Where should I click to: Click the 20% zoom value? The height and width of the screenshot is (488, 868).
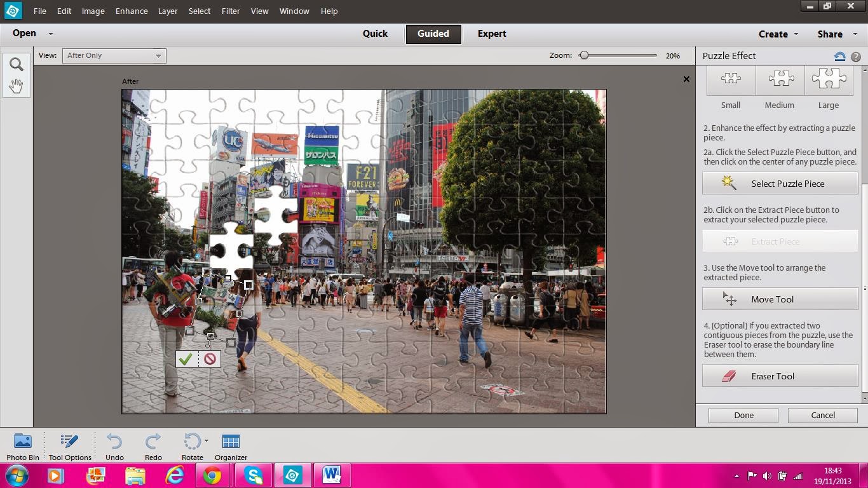tap(673, 56)
